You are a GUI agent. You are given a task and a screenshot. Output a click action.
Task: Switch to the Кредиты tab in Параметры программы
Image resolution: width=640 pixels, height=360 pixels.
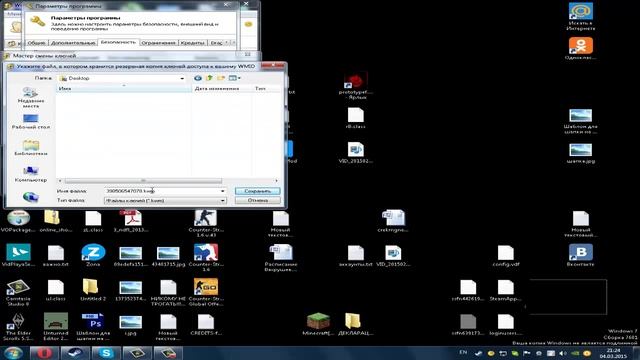pos(192,42)
